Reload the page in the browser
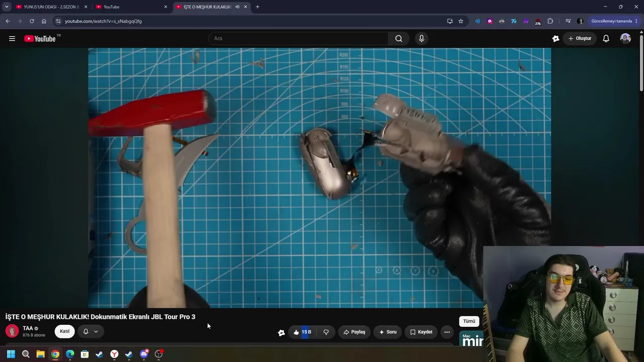Viewport: 644px width, 362px height. pos(32,21)
